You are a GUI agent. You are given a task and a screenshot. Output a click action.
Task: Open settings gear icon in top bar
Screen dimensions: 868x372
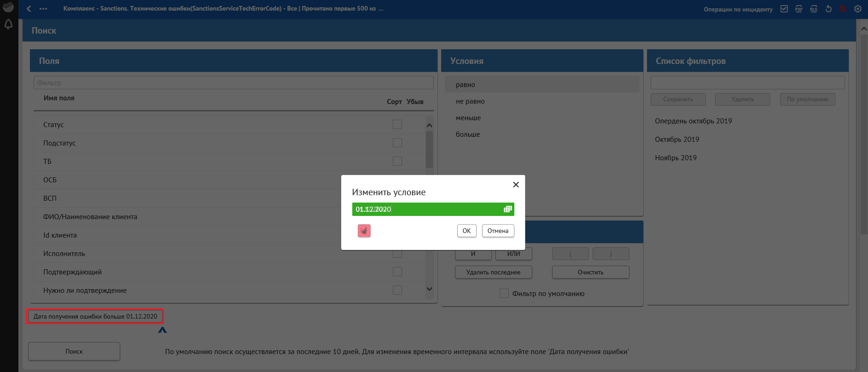pos(857,9)
